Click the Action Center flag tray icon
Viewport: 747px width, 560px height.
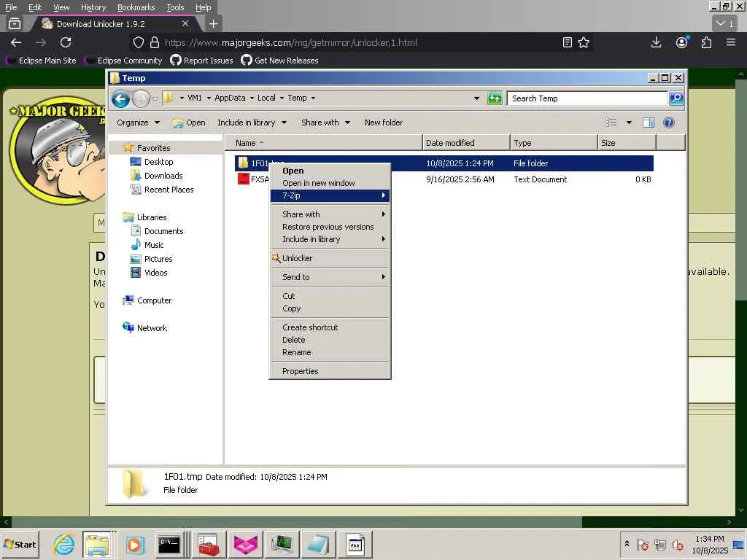click(642, 544)
